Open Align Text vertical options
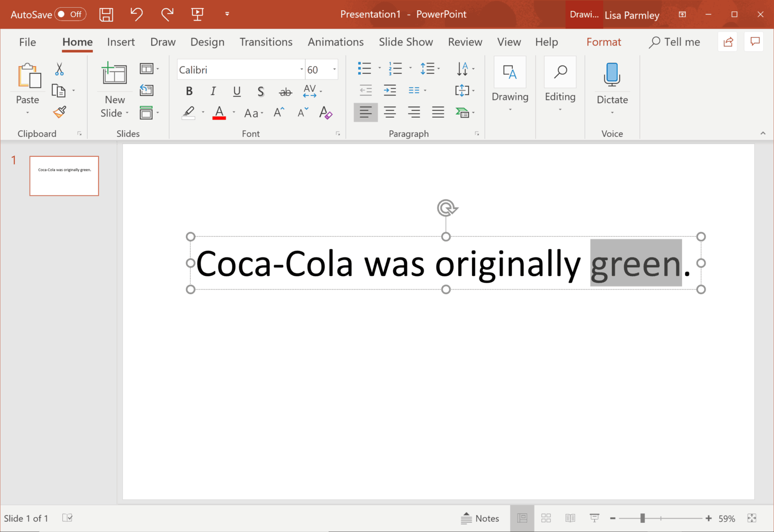Screen dimensions: 774x532 click(464, 90)
